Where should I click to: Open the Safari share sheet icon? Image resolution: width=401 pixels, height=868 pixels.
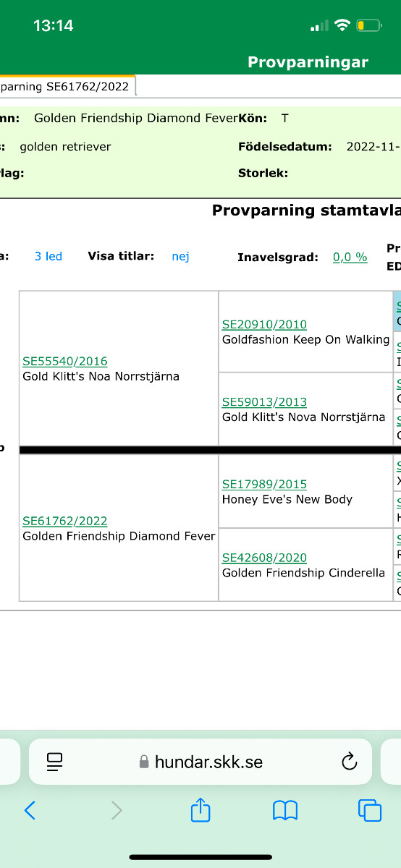[200, 809]
